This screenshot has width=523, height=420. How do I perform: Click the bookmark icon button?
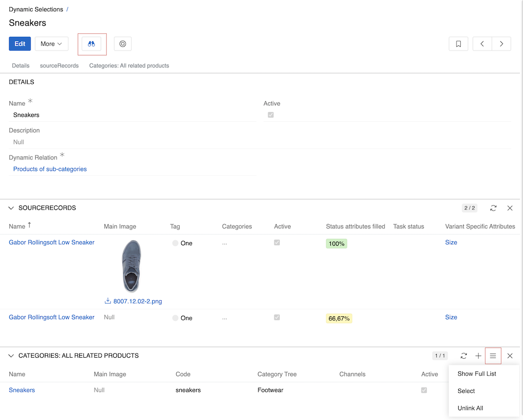458,44
